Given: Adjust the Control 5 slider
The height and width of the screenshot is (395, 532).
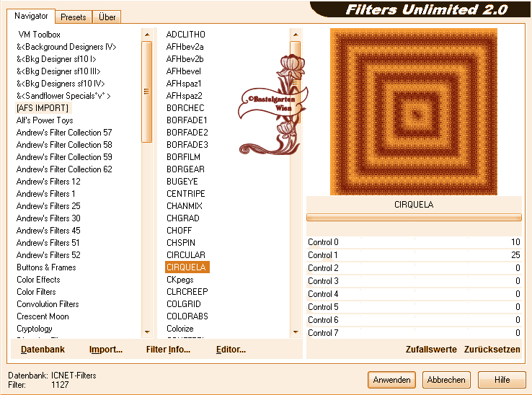Looking at the screenshot, I should point(414,307).
